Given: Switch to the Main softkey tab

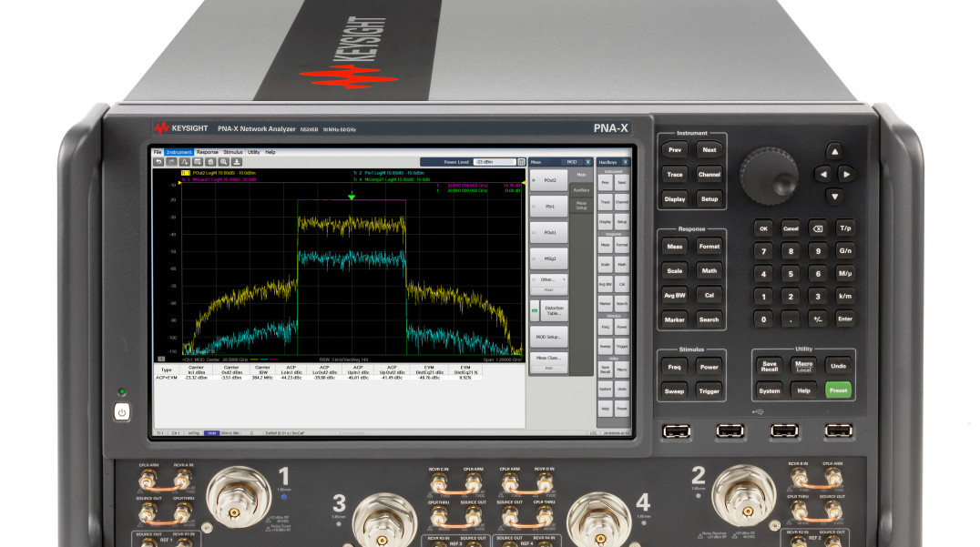Looking at the screenshot, I should pos(581,175).
